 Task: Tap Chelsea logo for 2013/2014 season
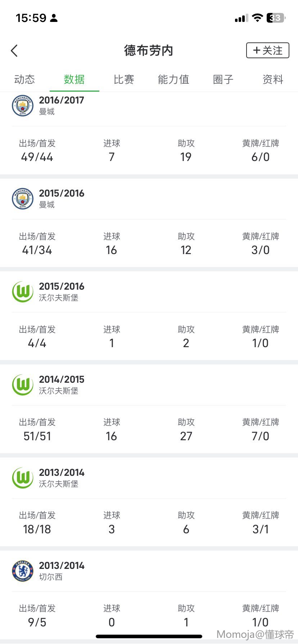[x=23, y=571]
